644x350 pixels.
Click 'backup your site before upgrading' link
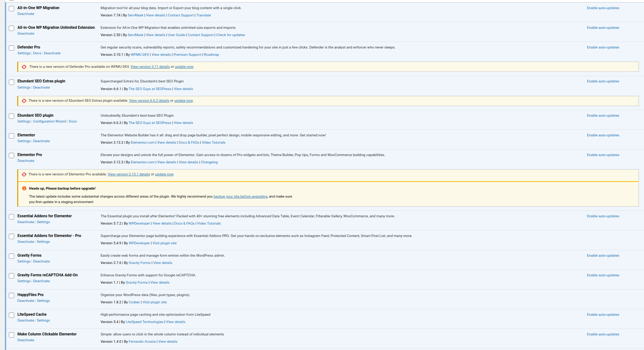point(240,197)
